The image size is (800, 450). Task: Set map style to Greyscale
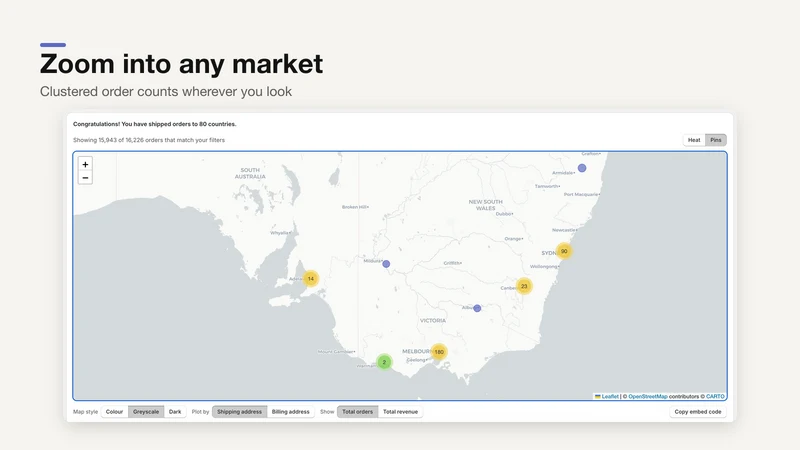[x=146, y=412]
